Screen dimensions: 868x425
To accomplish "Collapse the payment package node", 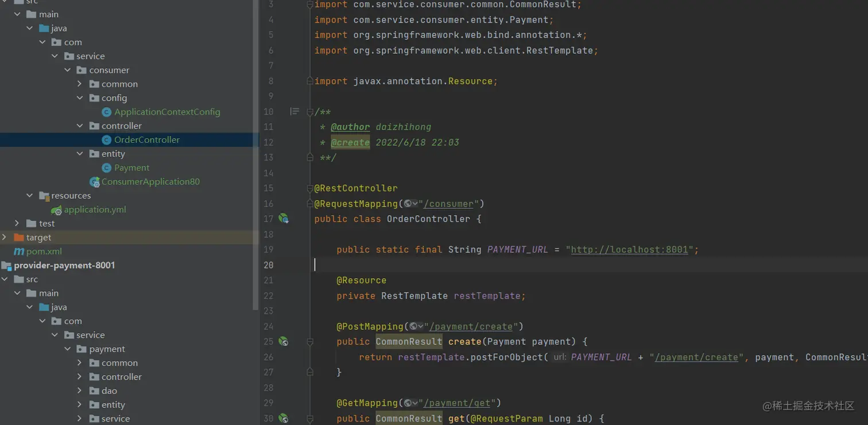I will [x=67, y=349].
